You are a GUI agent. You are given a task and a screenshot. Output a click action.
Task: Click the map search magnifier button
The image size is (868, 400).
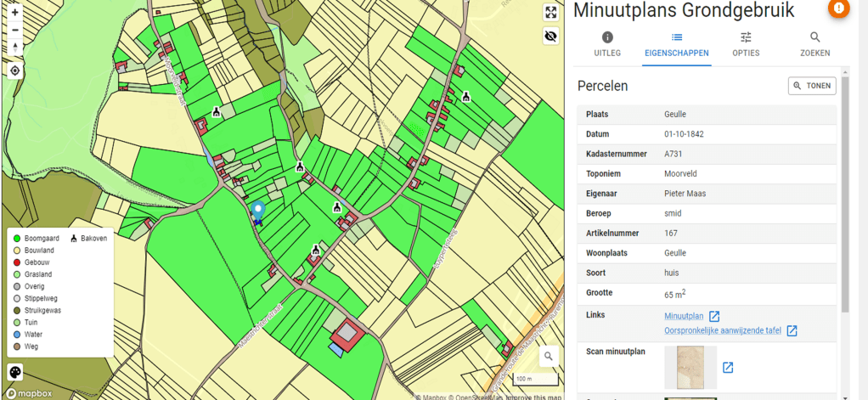[550, 357]
